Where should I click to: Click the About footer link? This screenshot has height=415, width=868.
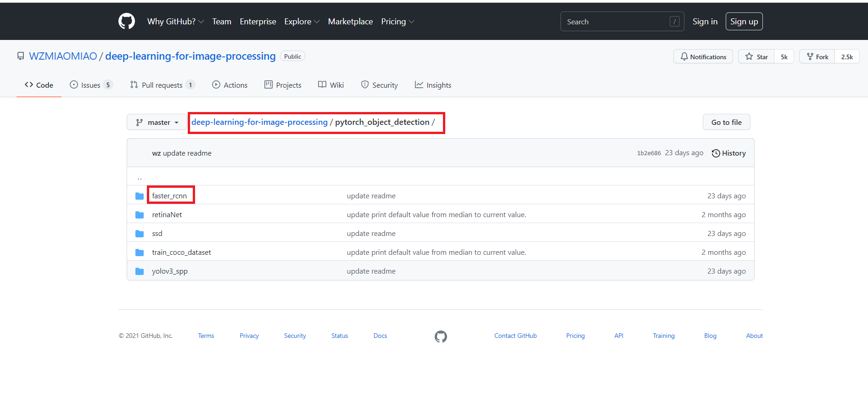pyautogui.click(x=754, y=336)
